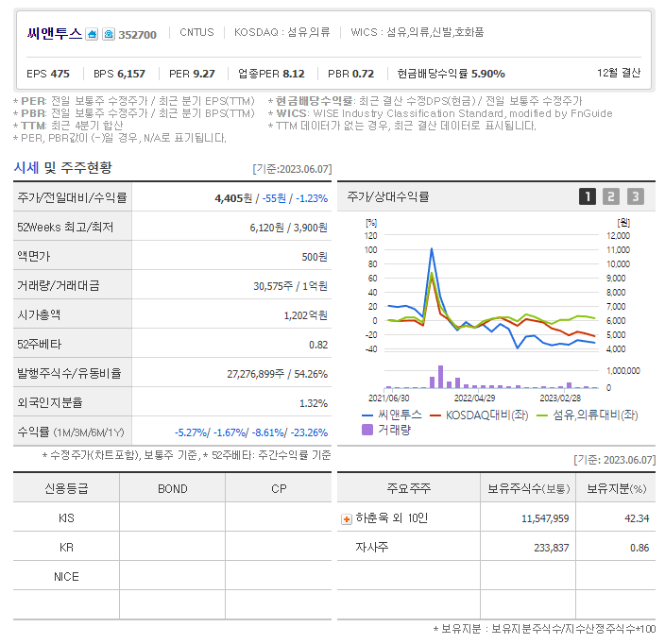Switch to chart tab 2

point(611,196)
